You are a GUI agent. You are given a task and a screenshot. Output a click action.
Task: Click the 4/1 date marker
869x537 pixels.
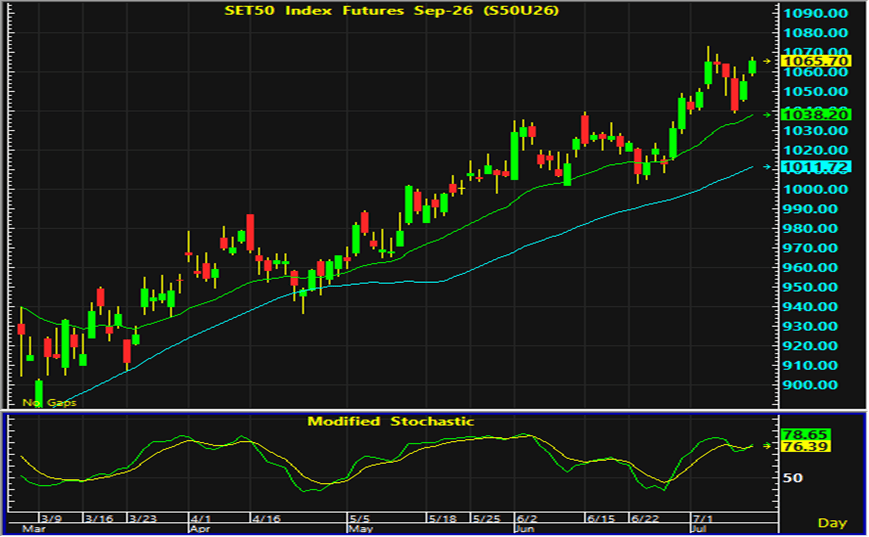click(x=201, y=519)
